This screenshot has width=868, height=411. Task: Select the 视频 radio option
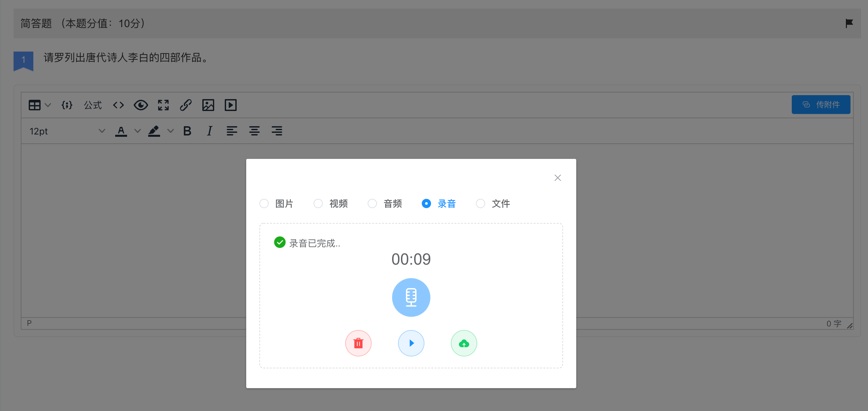click(331, 204)
